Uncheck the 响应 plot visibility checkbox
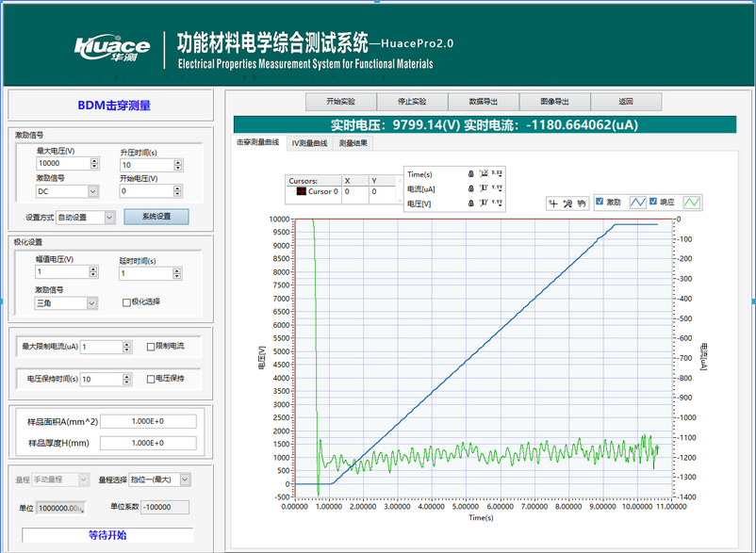The width and height of the screenshot is (756, 553). [x=653, y=202]
